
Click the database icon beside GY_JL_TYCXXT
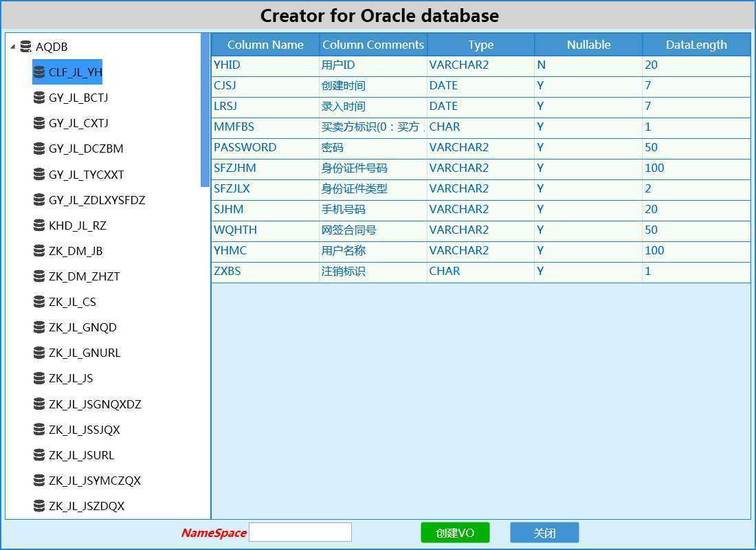pyautogui.click(x=39, y=174)
